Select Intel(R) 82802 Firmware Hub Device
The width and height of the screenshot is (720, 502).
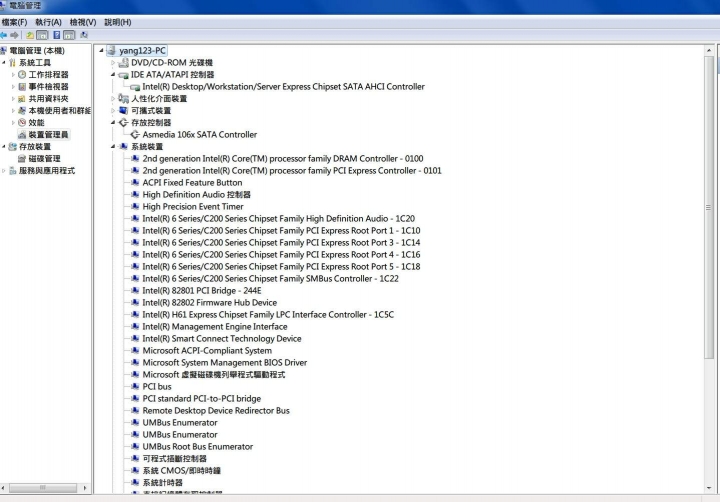(210, 302)
